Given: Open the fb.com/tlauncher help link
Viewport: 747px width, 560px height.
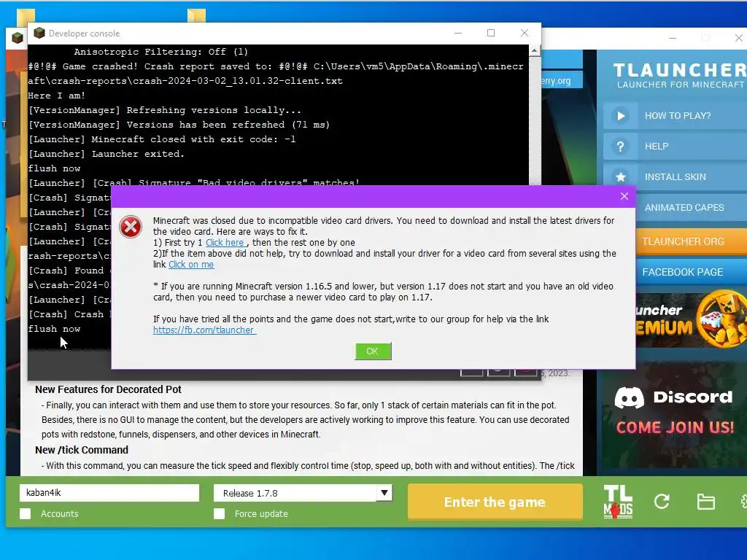Looking at the screenshot, I should (204, 330).
